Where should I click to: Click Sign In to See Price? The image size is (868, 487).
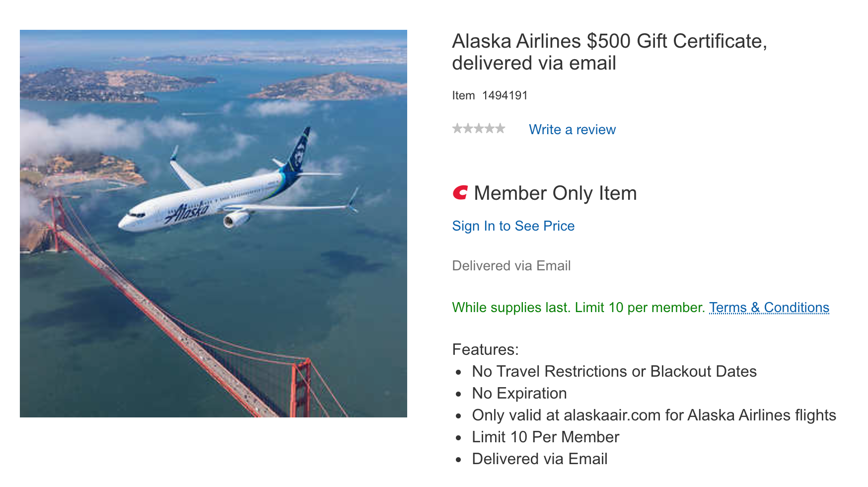[513, 226]
